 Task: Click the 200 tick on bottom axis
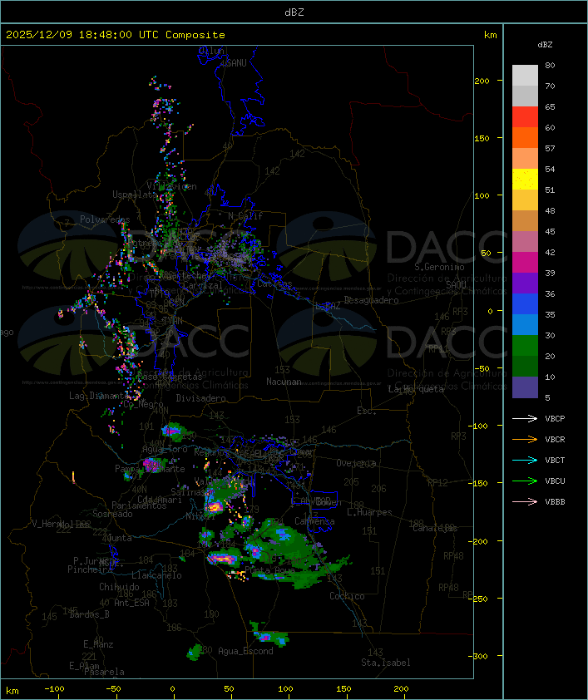401,689
